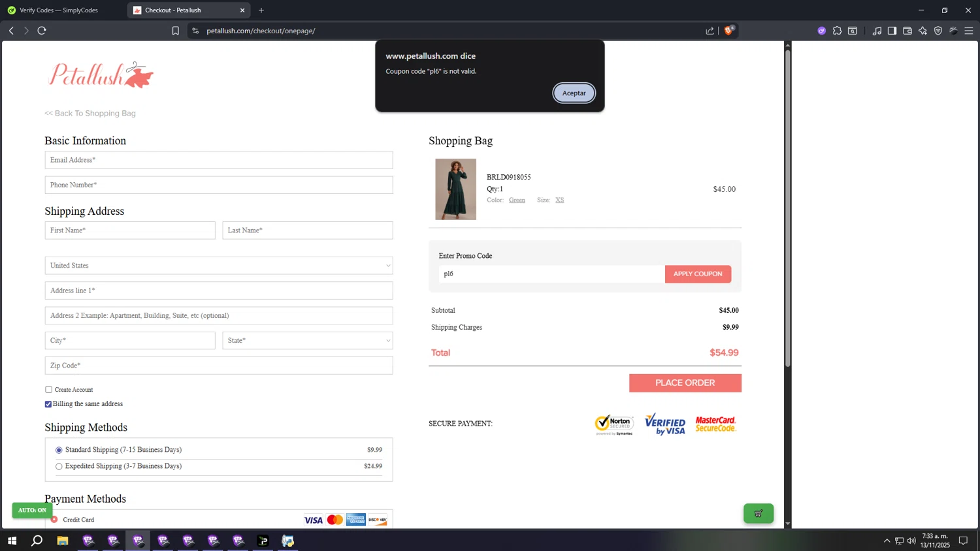Show hidden system tray icons
Viewport: 980px width, 551px height.
point(887,541)
